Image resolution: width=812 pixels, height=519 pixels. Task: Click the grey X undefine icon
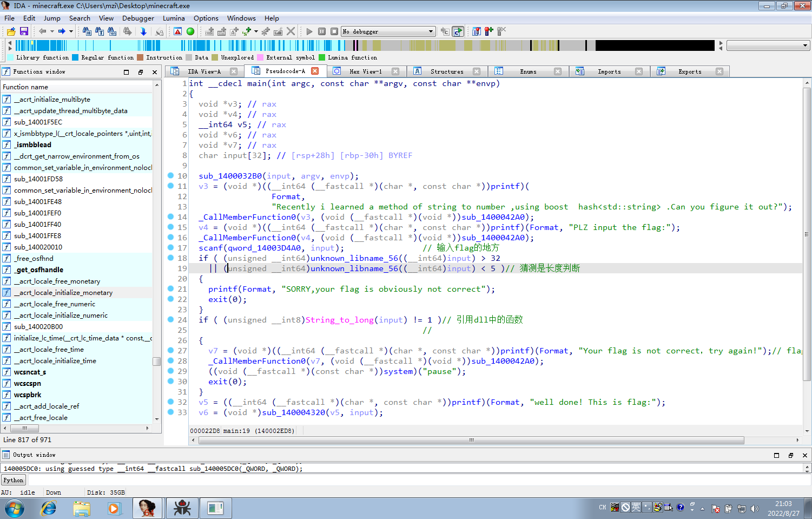click(291, 31)
